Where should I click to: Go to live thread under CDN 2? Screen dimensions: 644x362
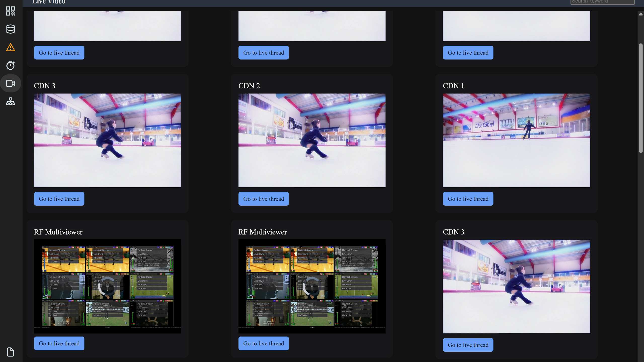click(263, 199)
